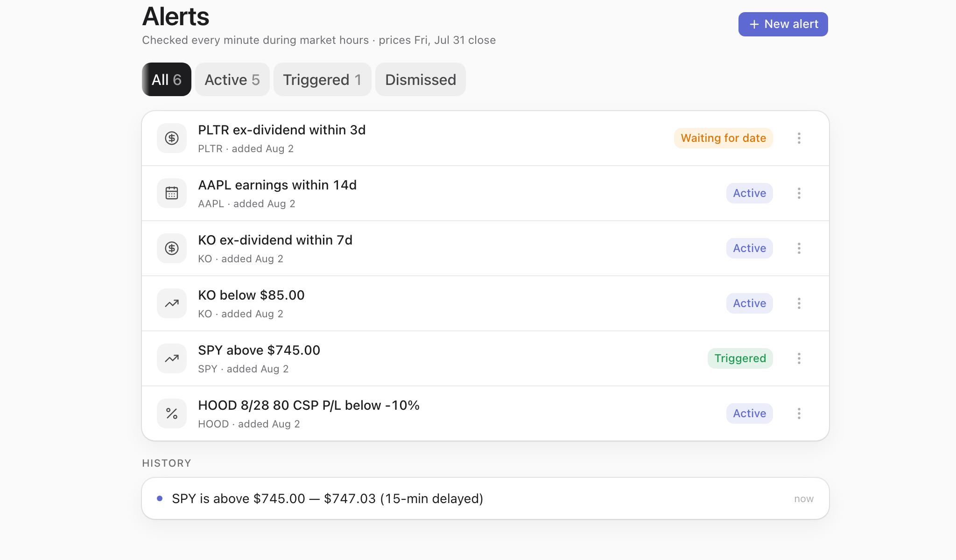
Task: Open the more options menu for AAPL earnings alert
Action: pyautogui.click(x=799, y=193)
